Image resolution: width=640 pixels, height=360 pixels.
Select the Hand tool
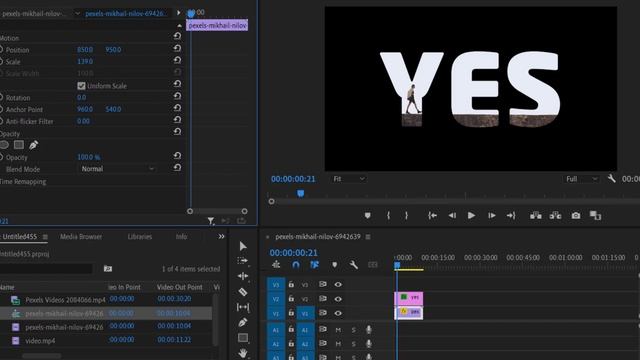242,353
